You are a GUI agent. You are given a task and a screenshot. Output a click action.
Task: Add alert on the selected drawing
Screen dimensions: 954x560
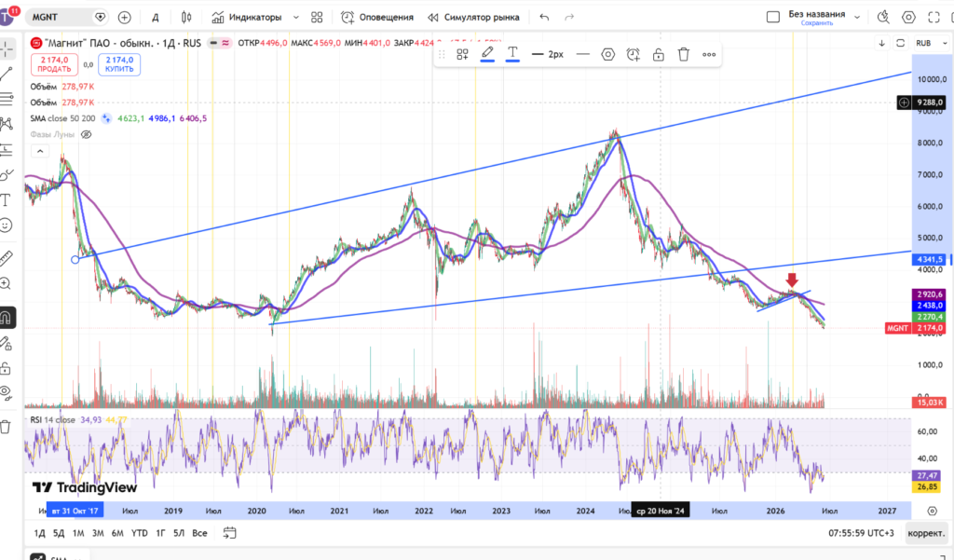point(634,54)
